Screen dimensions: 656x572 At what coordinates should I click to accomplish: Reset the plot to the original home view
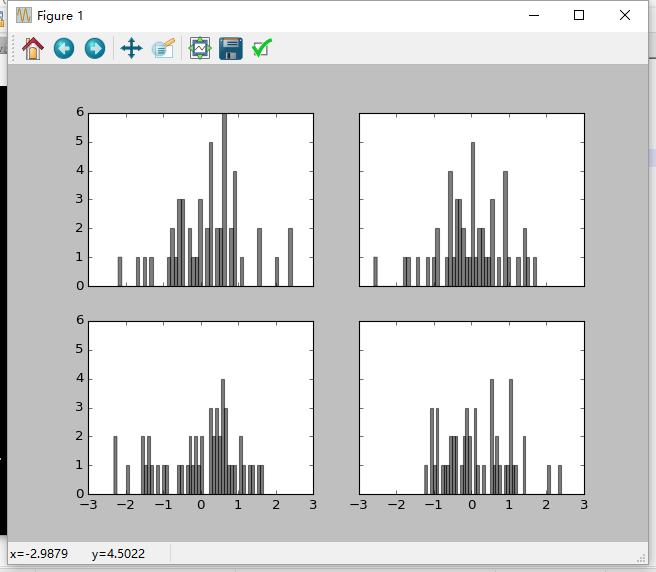pos(33,49)
